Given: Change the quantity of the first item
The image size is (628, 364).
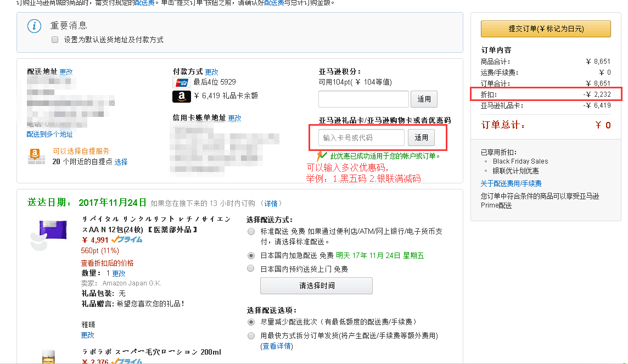Looking at the screenshot, I should pos(119,273).
